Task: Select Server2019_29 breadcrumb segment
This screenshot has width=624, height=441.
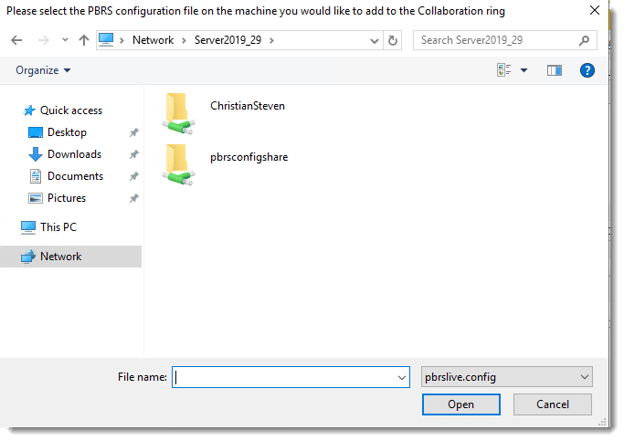Action: [228, 40]
